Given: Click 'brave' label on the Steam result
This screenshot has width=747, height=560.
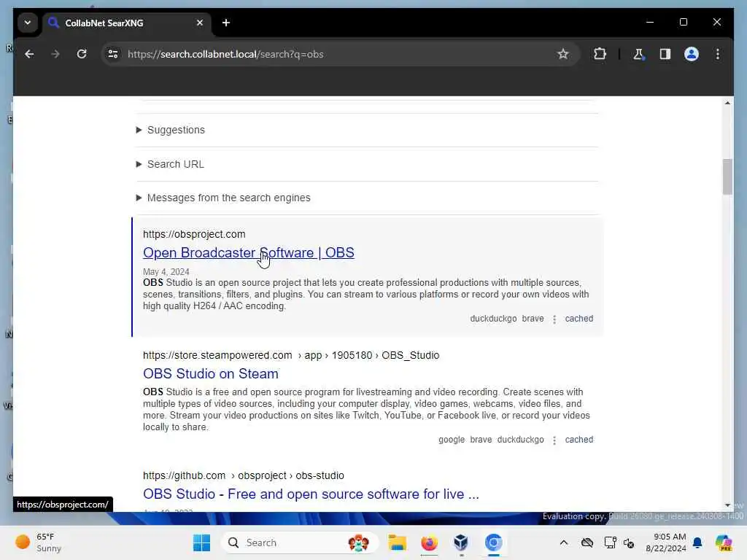Looking at the screenshot, I should [481, 440].
